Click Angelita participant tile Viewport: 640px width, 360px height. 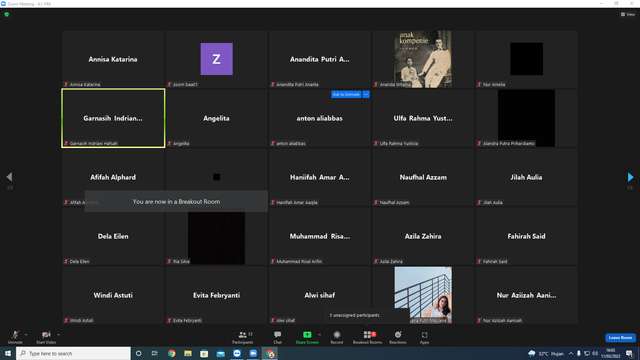[216, 118]
